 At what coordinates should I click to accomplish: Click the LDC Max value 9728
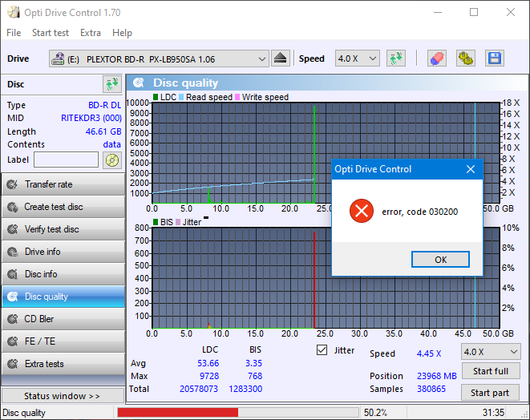tap(209, 376)
